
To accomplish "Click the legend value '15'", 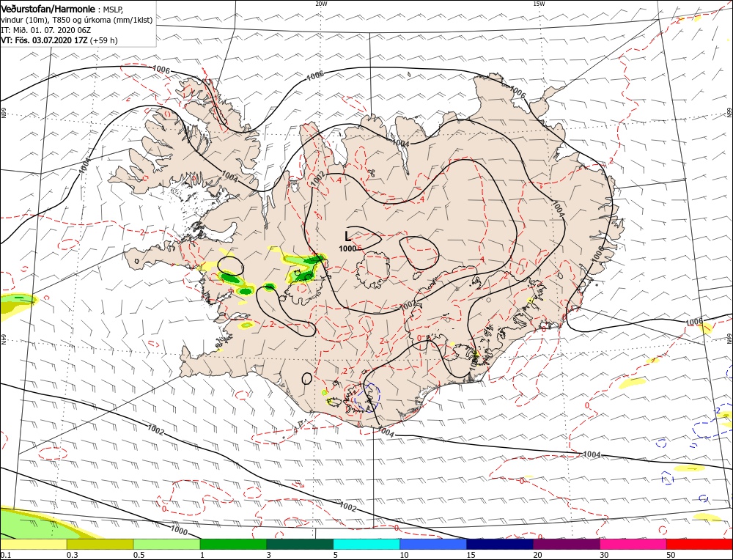I will (x=471, y=555).
